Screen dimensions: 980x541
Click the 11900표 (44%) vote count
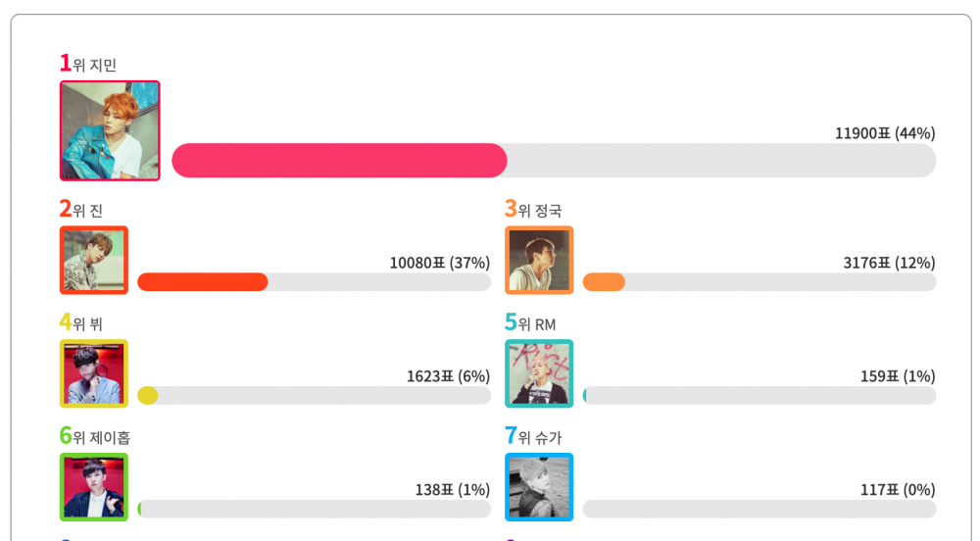[885, 133]
